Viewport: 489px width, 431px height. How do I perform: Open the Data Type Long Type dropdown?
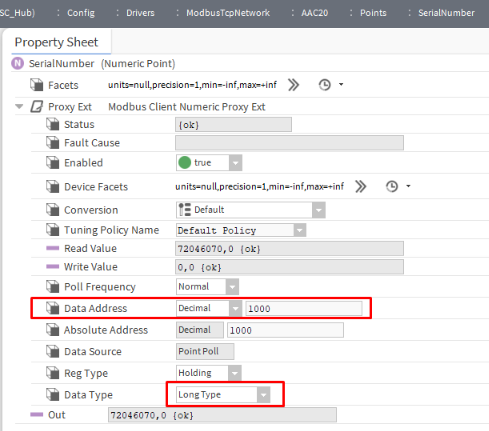pos(263,395)
